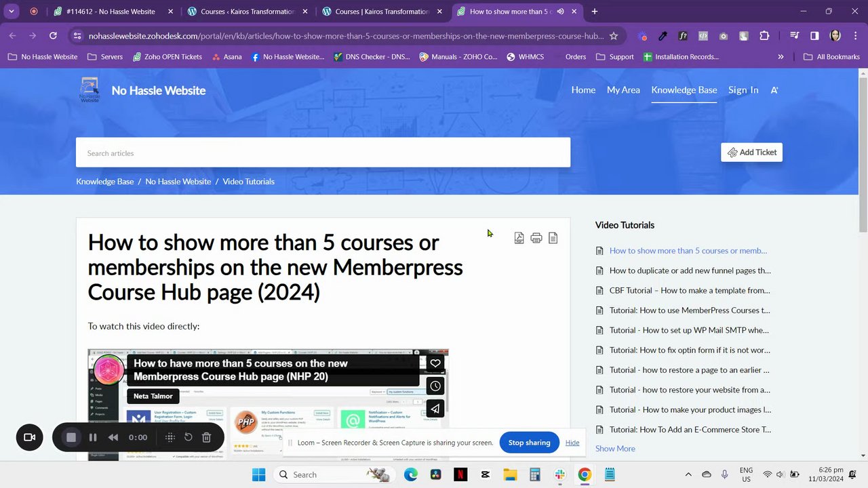This screenshot has width=868, height=488.
Task: Open Slack from the taskbar
Action: pyautogui.click(x=559, y=474)
